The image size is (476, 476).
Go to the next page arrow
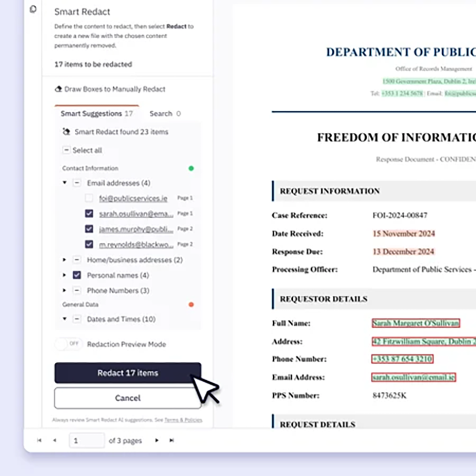tap(157, 440)
